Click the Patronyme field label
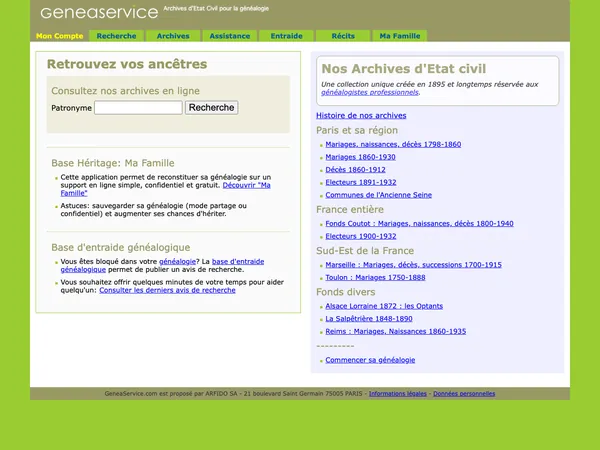Image resolution: width=600 pixels, height=450 pixels. [72, 108]
